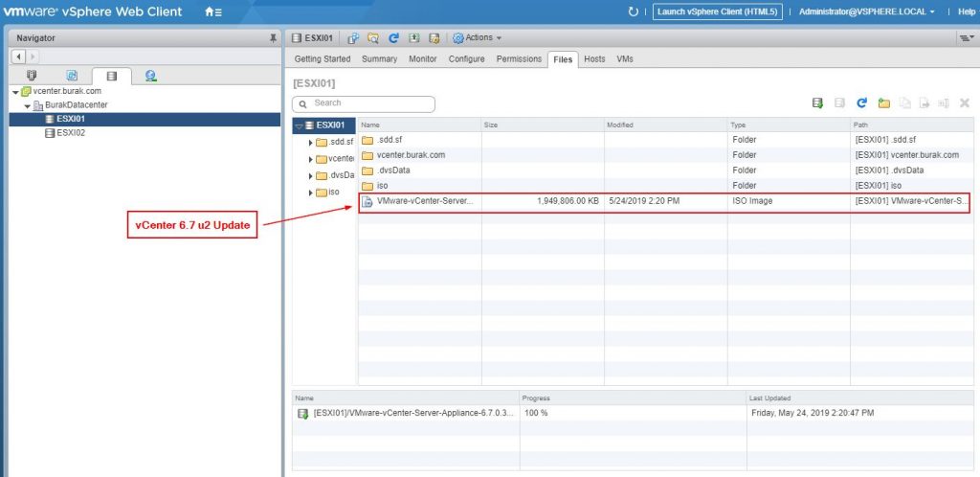
Task: Click Manage Storage Providers icon in toolbar
Action: (x=434, y=38)
